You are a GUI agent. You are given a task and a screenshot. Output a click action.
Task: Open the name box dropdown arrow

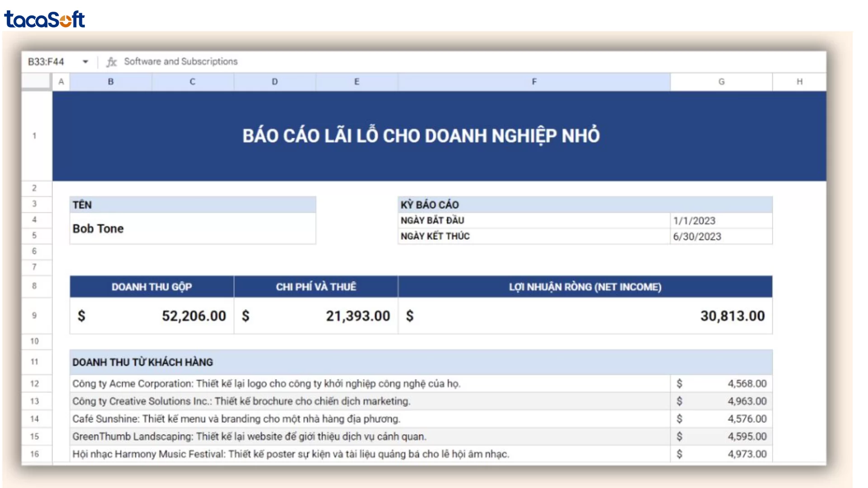(x=85, y=62)
